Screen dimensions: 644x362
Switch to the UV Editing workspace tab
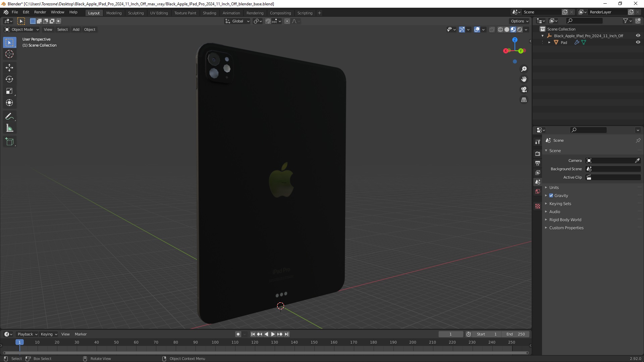coord(159,13)
